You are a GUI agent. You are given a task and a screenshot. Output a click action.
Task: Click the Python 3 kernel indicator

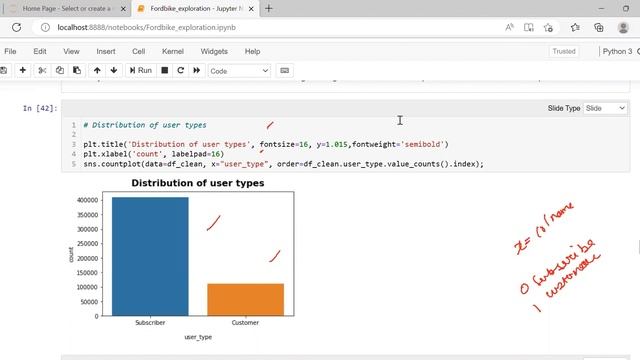617,51
